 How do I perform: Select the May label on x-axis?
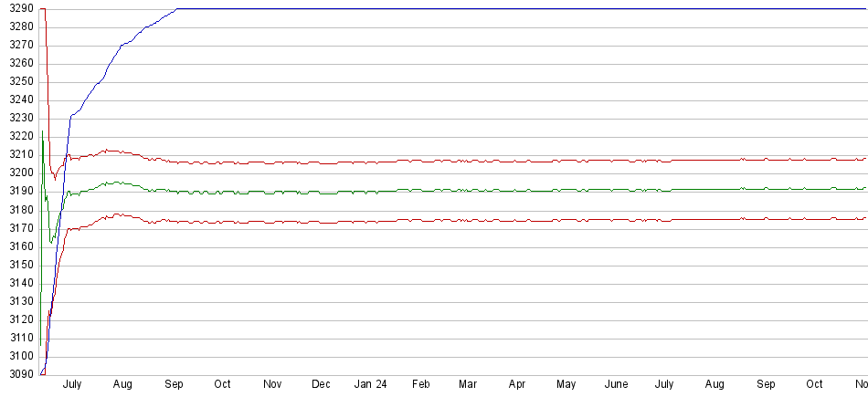[x=566, y=385]
